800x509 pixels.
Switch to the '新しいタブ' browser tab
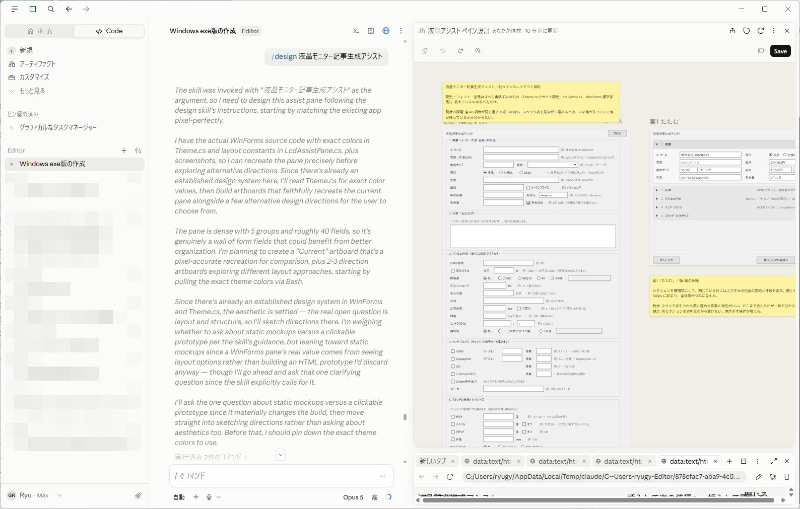pos(433,461)
